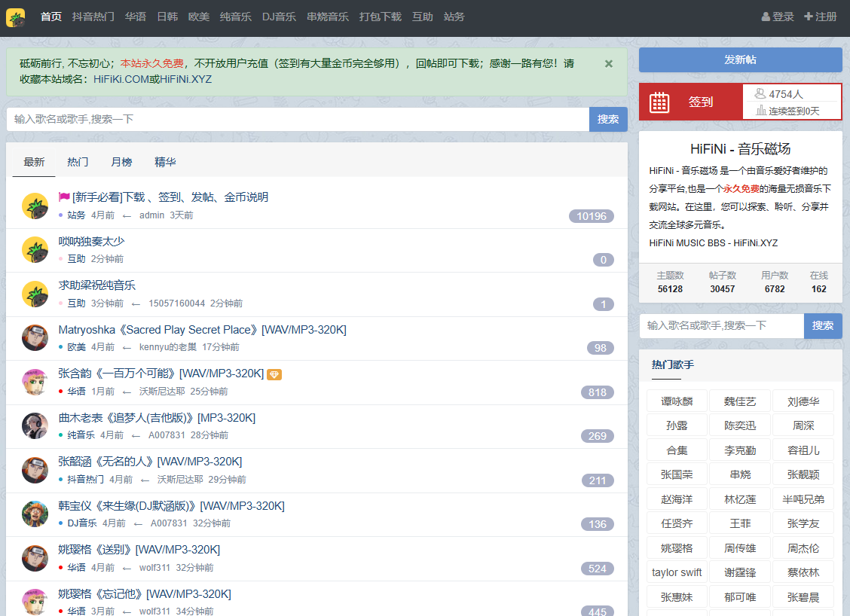Switch to the 热门 tab
The width and height of the screenshot is (850, 616).
point(78,162)
